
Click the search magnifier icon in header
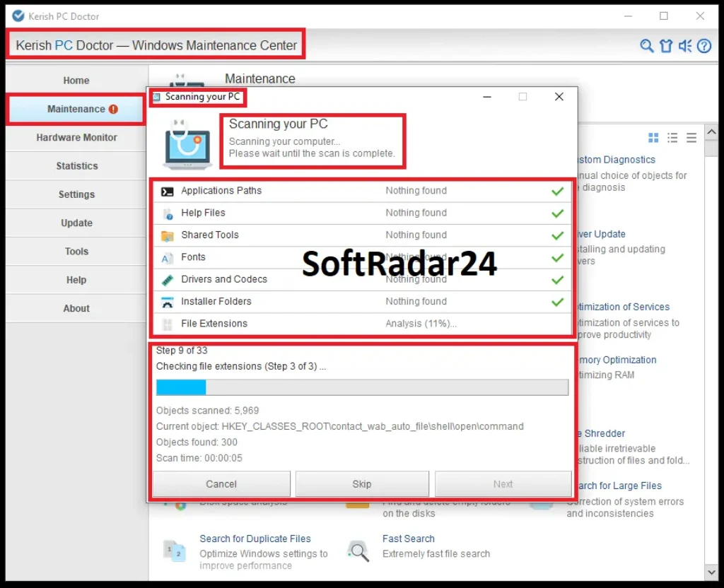click(646, 46)
